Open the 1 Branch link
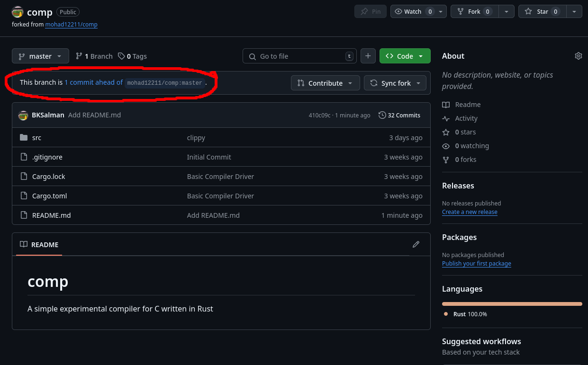The image size is (588, 365). pyautogui.click(x=94, y=56)
